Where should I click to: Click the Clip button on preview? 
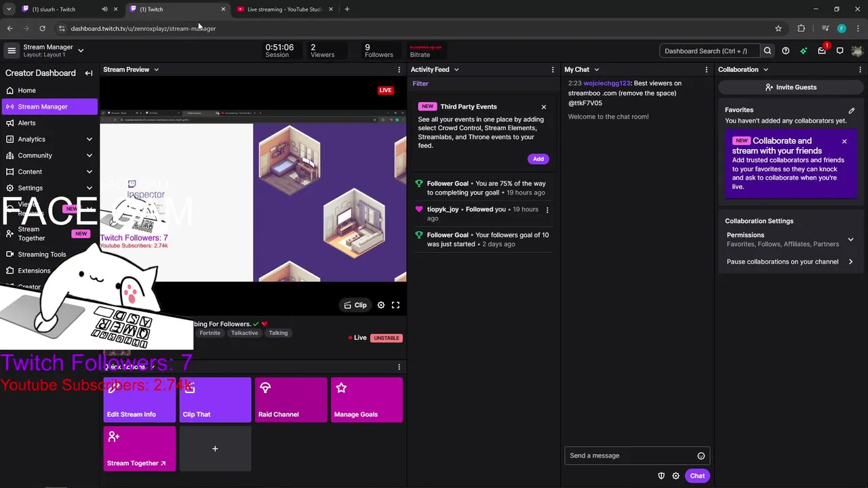355,305
